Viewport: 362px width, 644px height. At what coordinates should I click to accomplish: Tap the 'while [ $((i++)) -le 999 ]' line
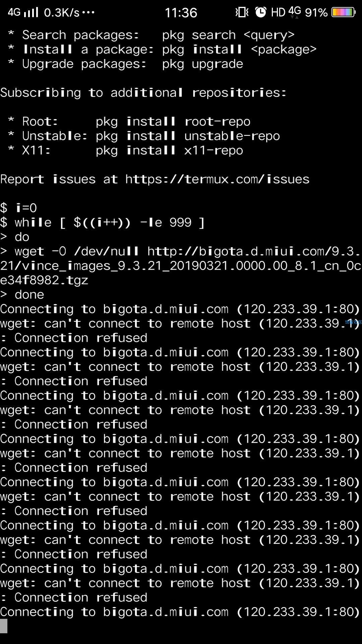pos(110,222)
